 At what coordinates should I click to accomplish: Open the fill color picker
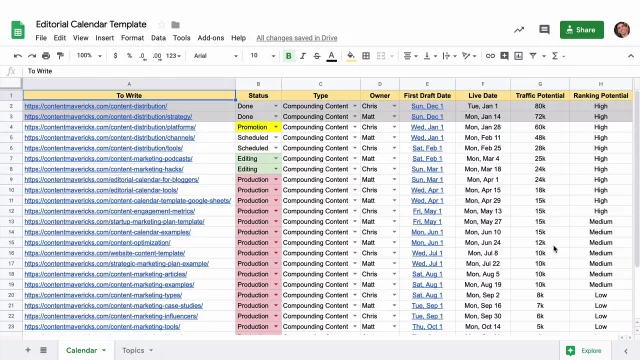click(351, 56)
